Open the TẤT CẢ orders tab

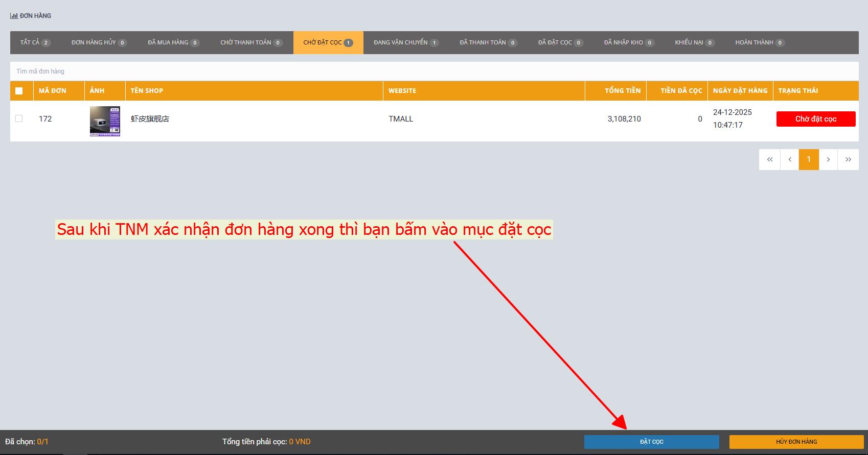point(35,42)
